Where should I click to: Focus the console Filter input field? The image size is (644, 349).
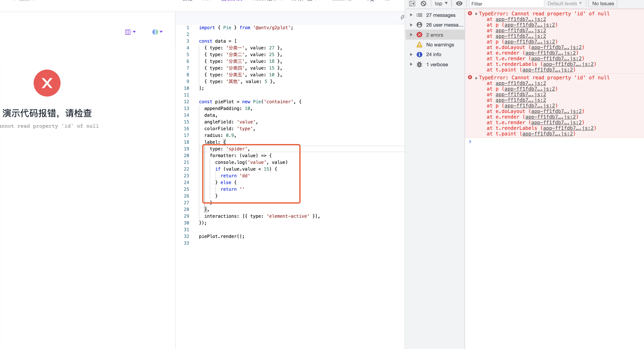click(x=506, y=4)
